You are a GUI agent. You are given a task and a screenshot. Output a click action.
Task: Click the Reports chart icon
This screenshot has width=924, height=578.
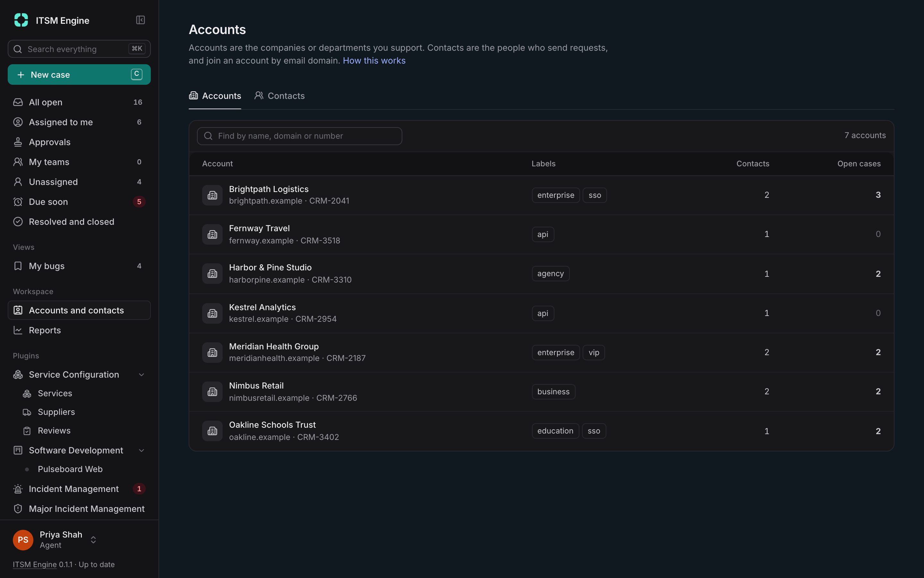(x=18, y=330)
